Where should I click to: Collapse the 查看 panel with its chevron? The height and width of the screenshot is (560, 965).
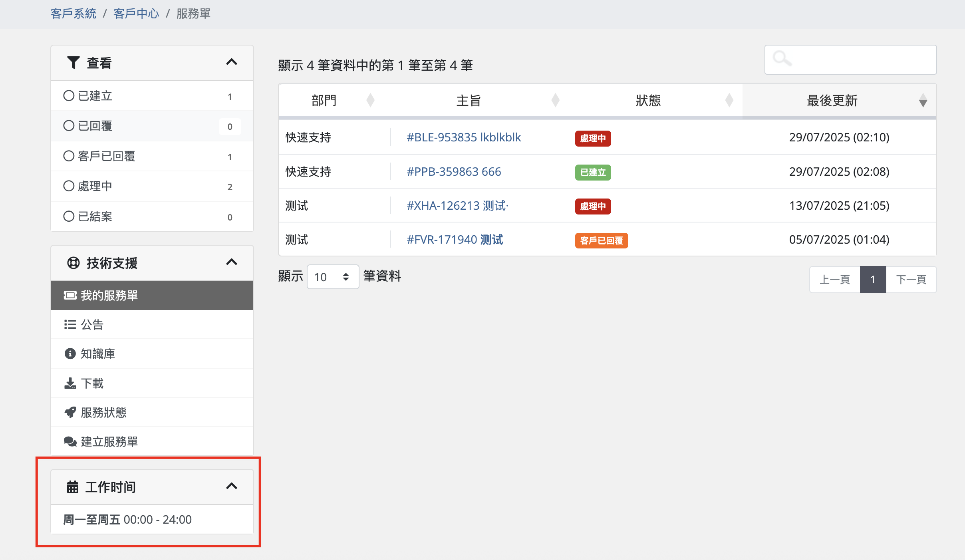[232, 62]
